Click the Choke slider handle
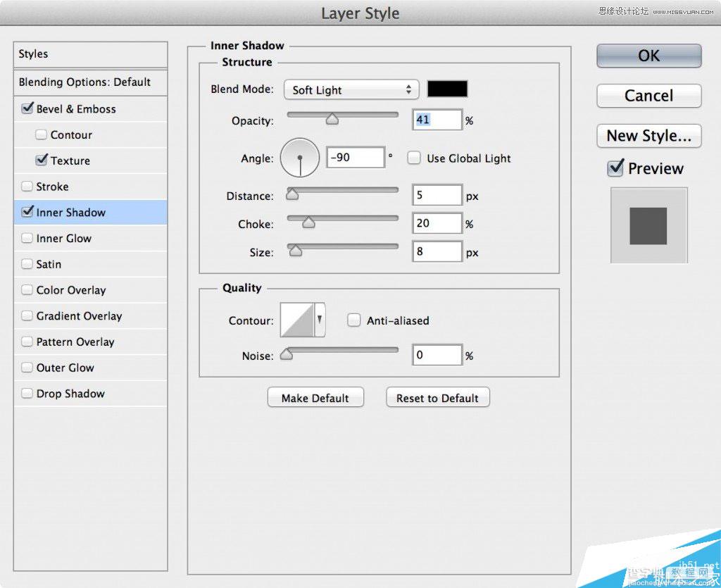 tap(308, 223)
